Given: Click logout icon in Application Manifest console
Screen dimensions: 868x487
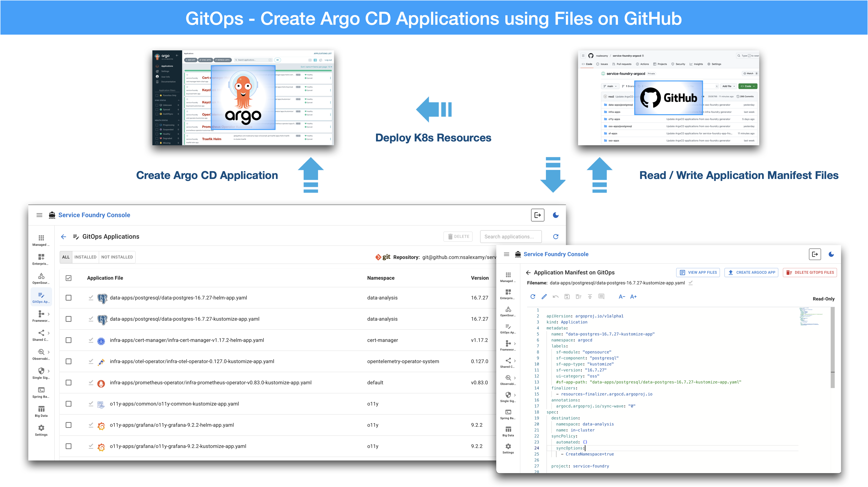Looking at the screenshot, I should [x=815, y=255].
